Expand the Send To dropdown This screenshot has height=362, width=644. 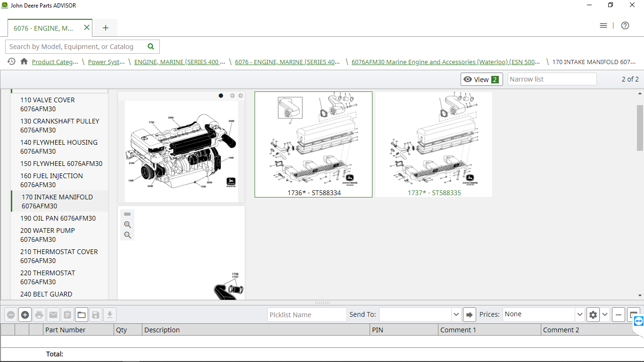click(456, 314)
